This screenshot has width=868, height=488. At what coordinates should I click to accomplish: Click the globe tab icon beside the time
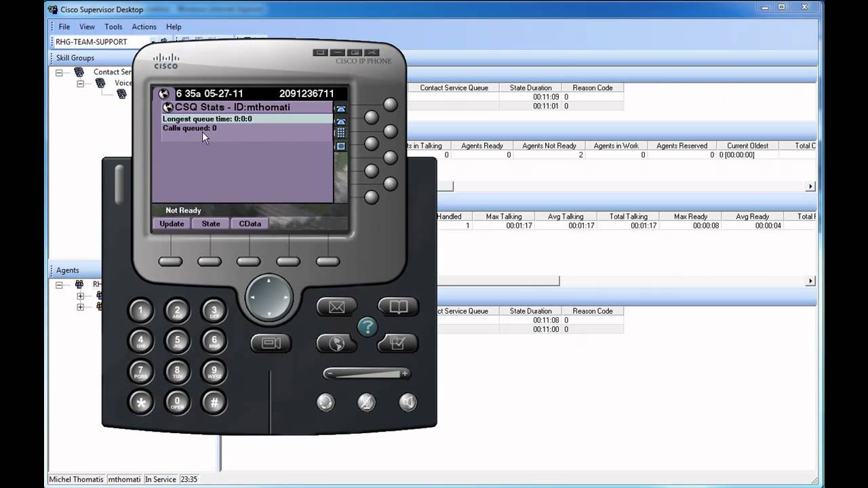tap(163, 94)
